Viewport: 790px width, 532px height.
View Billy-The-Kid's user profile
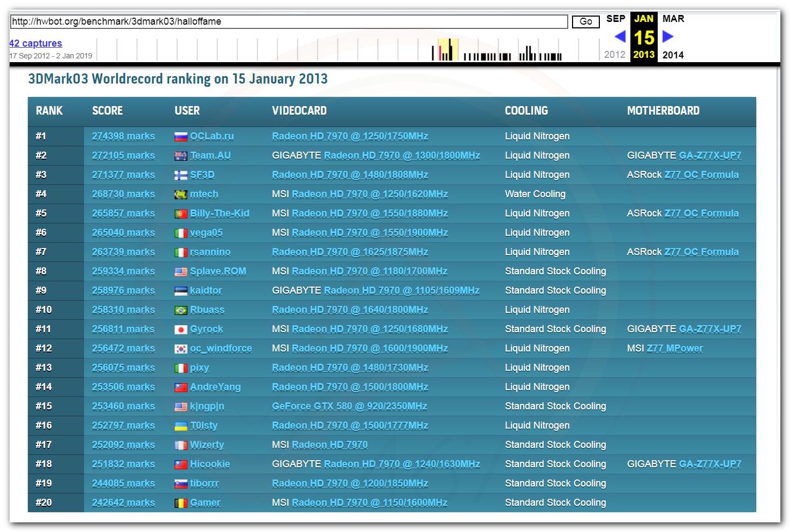tap(220, 213)
